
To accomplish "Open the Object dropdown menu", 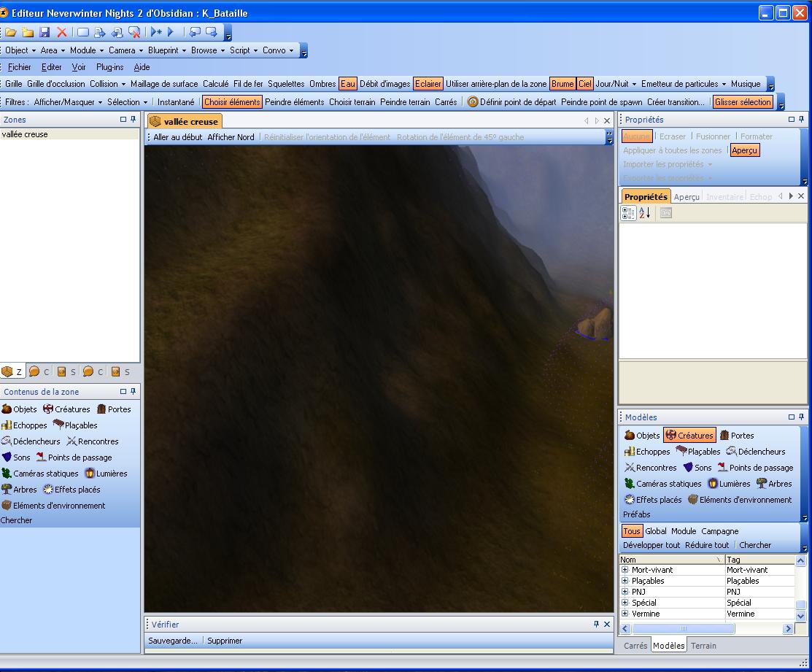I will click(20, 50).
